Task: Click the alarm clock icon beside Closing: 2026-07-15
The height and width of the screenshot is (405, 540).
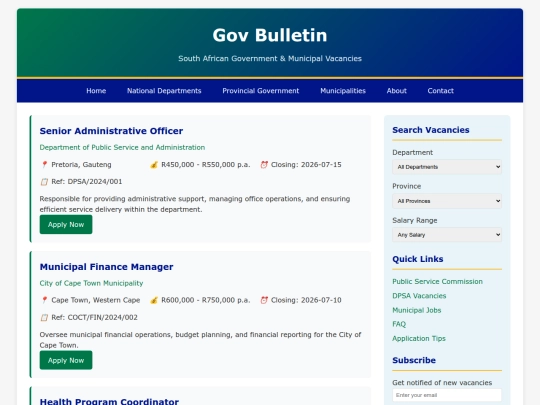Action: coord(264,165)
